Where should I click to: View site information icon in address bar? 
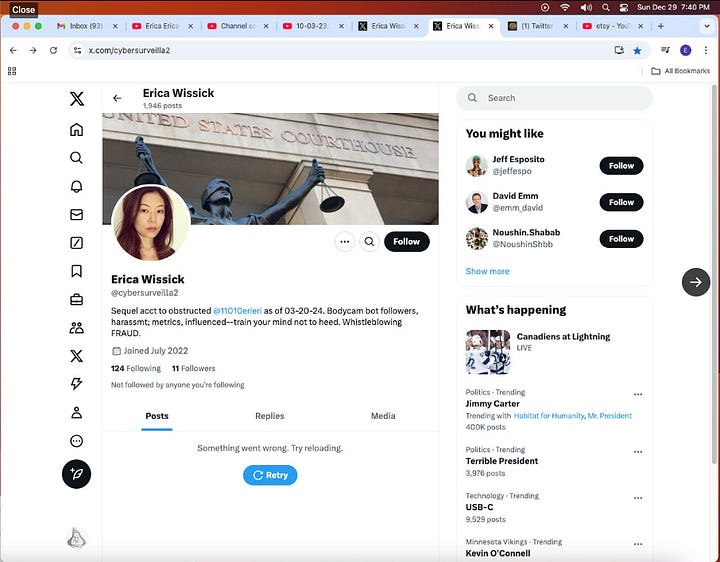78,51
